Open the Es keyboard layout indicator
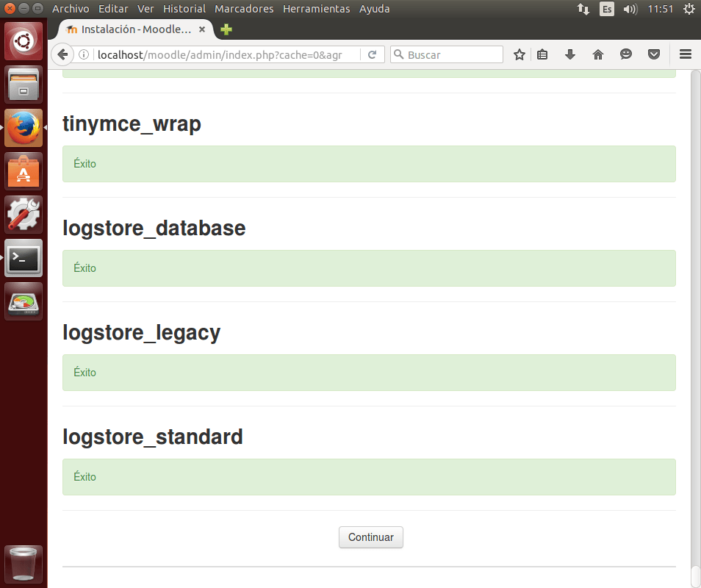The height and width of the screenshot is (588, 701). coord(606,9)
